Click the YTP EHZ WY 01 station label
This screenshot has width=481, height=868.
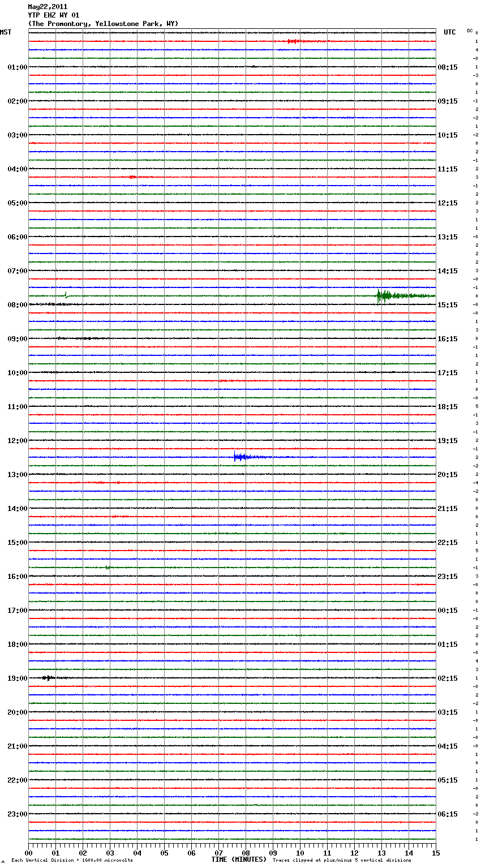54,15
